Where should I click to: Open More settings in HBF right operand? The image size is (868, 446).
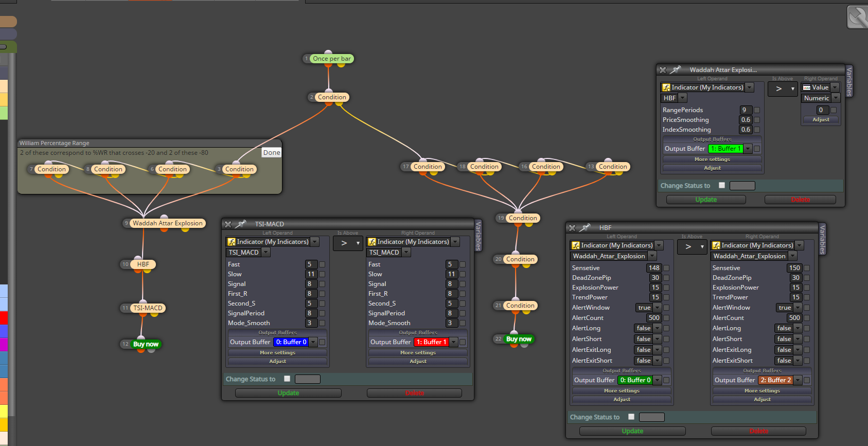click(x=762, y=391)
